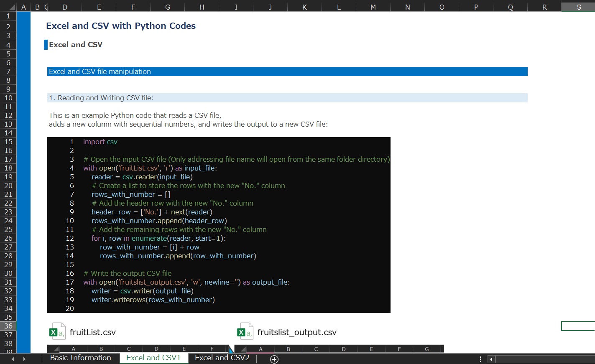Click the fruitslist_output.csv file icon
The width and height of the screenshot is (595, 364).
tap(245, 332)
